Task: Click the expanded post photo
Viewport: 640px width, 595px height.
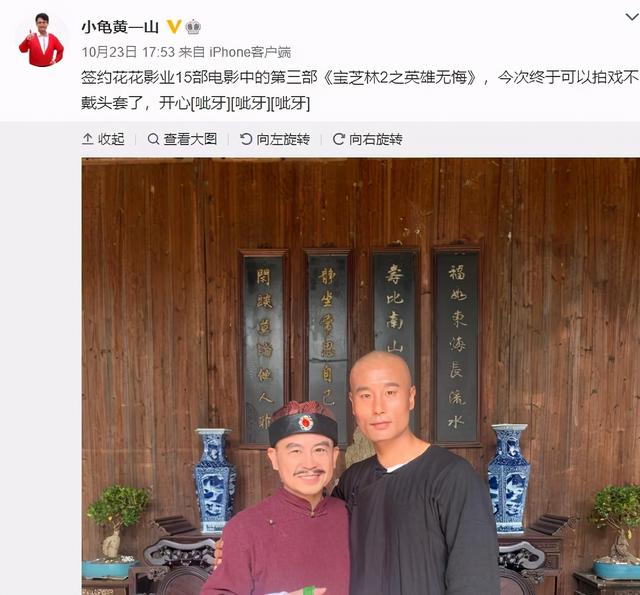Action: pyautogui.click(x=361, y=376)
